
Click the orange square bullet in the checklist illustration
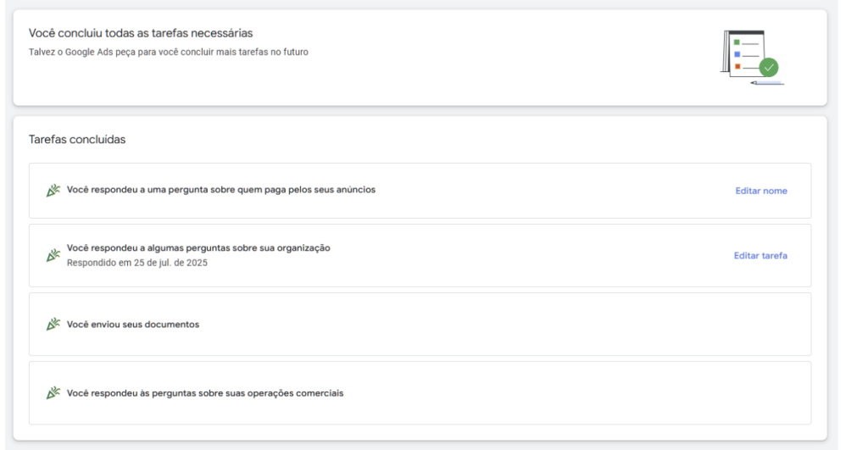[737, 66]
